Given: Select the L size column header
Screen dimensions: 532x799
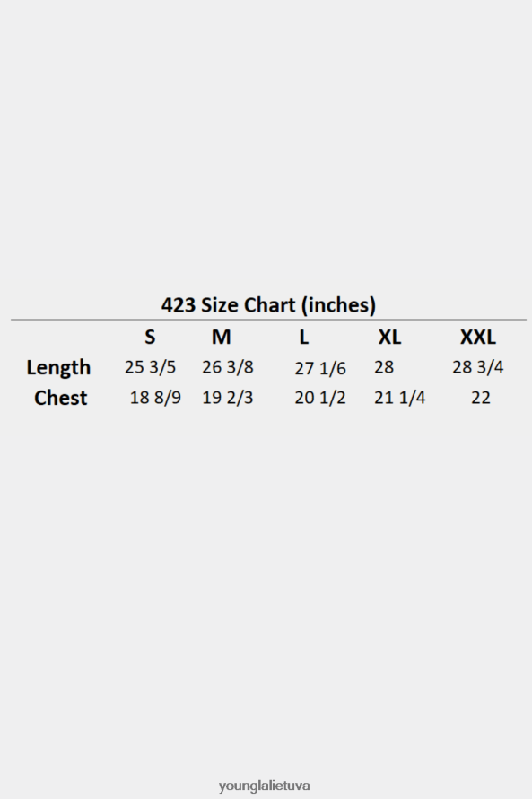Looking at the screenshot, I should [303, 337].
